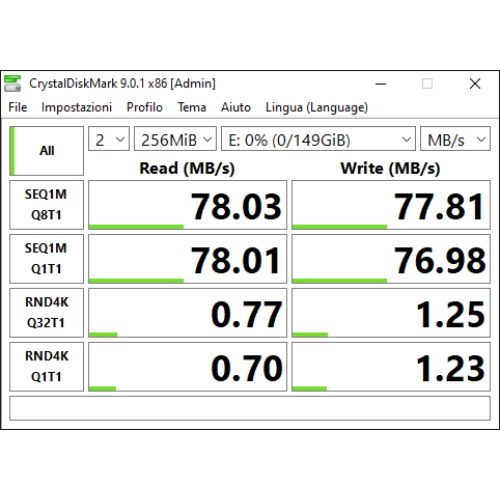
Task: Start all benchmarks with the All button
Action: 46,151
